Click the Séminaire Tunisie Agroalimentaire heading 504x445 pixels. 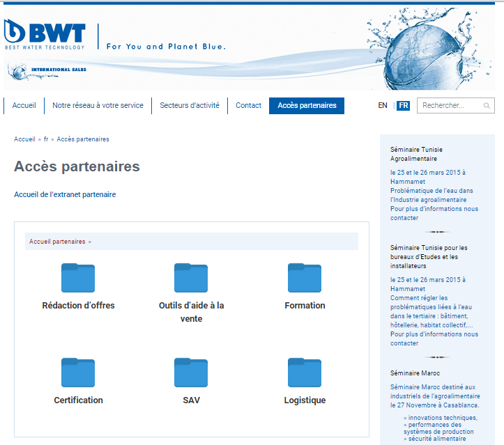coord(416,154)
